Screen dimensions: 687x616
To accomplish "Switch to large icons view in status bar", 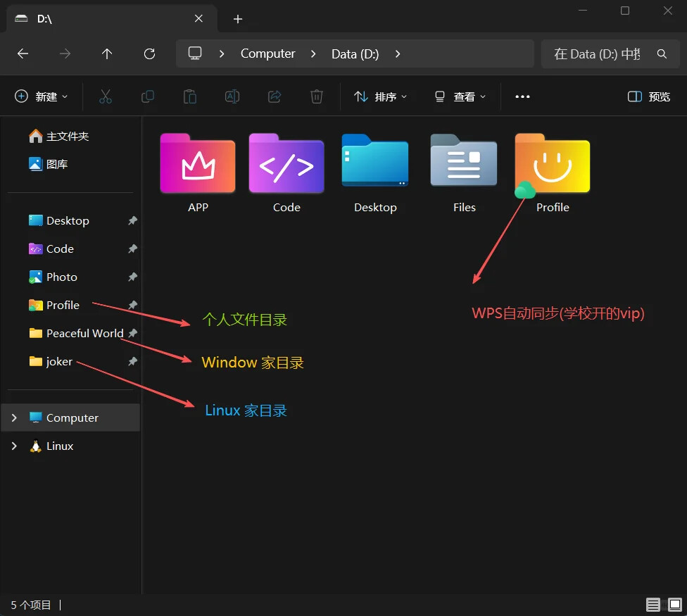I will pos(675,605).
